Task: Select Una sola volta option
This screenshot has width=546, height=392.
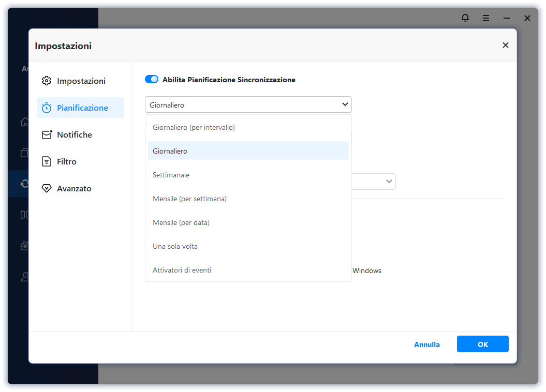Action: point(175,246)
